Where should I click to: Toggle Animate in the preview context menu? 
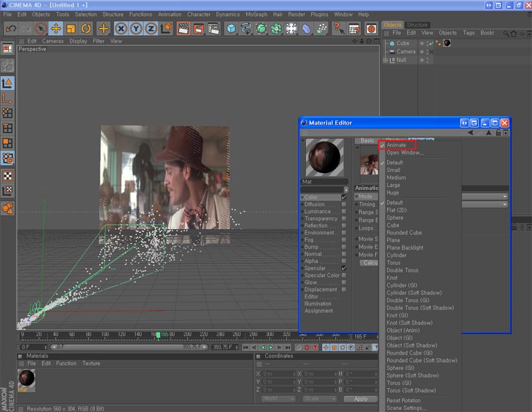(x=396, y=145)
